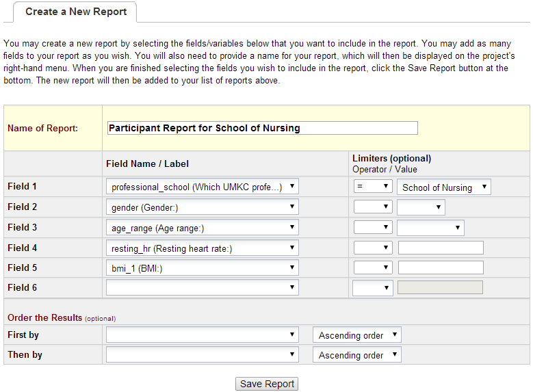
Task: Open the Field 2 gender dropdown
Action: (x=203, y=207)
